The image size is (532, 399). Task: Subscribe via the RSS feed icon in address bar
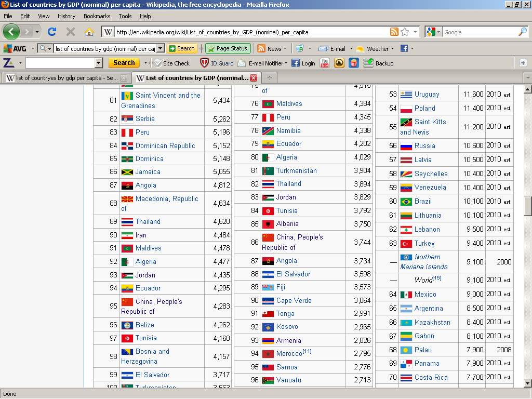(394, 32)
